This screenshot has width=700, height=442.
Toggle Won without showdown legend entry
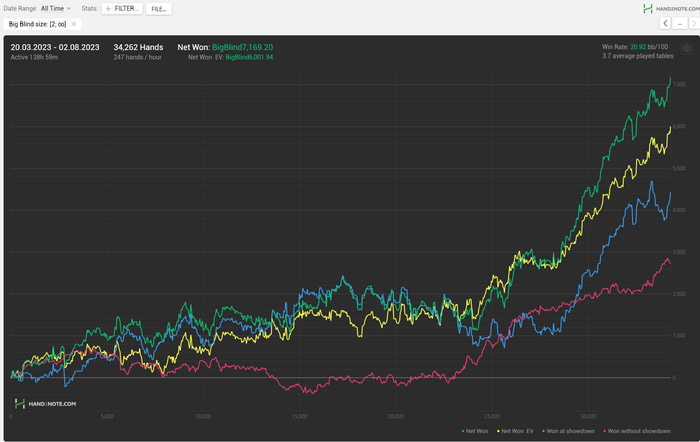(637, 431)
